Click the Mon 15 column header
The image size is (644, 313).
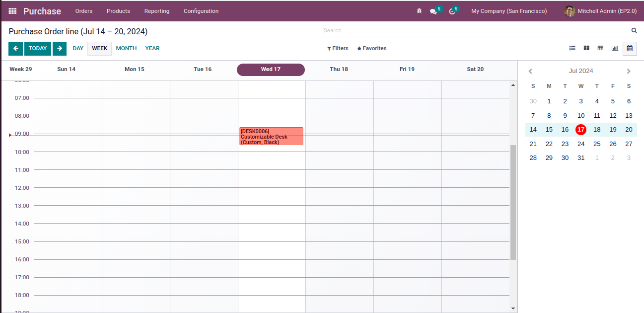(x=135, y=70)
